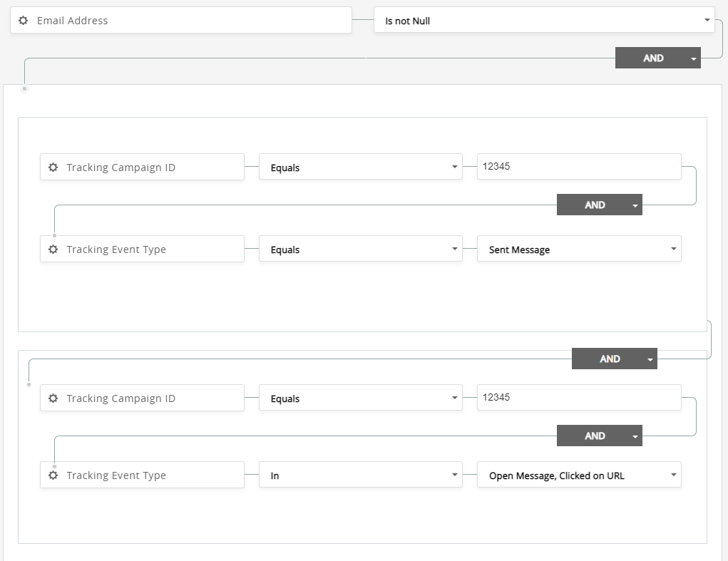Open Equals dropdown in the Sent Message row
The height and width of the screenshot is (561, 728).
(360, 249)
